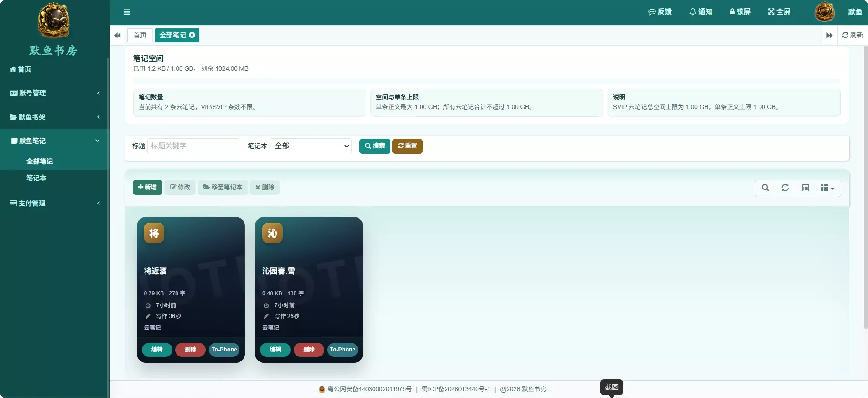Click the 截图 screenshot tooltip button
The image size is (868, 398).
click(x=612, y=388)
